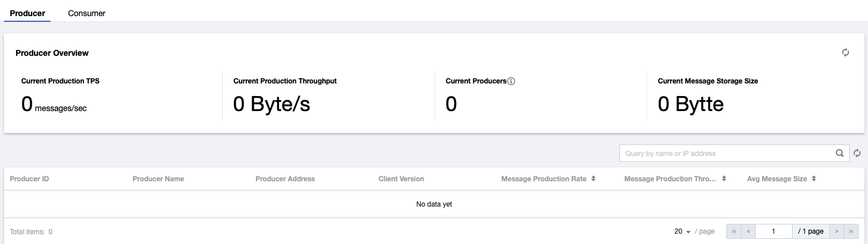This screenshot has height=244, width=868.
Task: Click the search magnifier icon
Action: click(839, 153)
